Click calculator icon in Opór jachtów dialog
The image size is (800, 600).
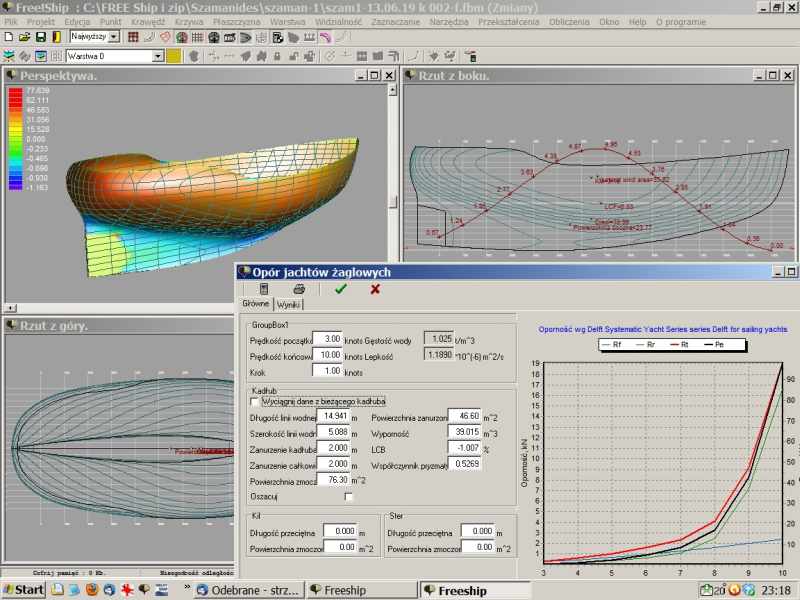[x=264, y=289]
